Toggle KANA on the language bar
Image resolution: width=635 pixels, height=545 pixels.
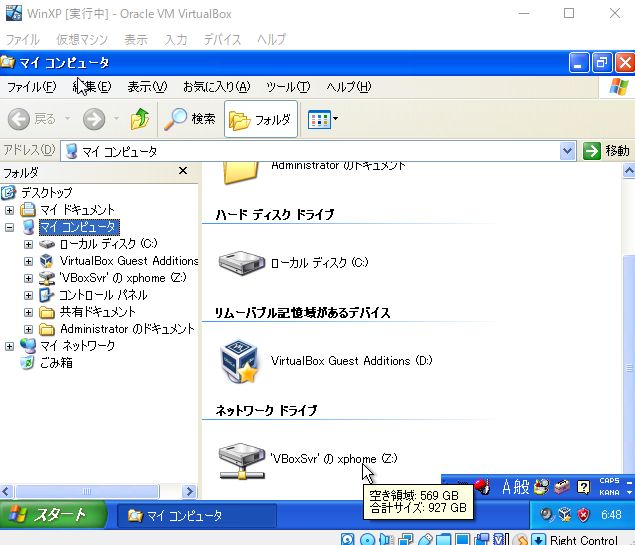click(x=609, y=493)
